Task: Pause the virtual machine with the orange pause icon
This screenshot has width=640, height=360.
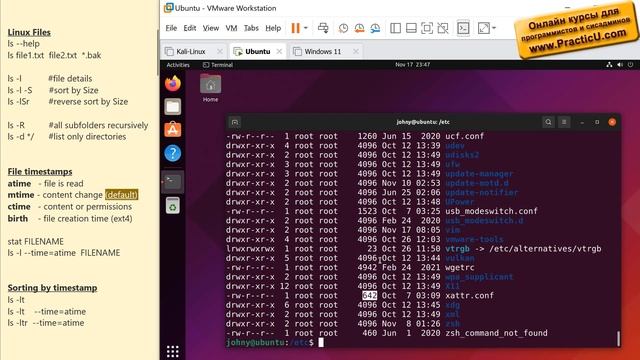Action: coord(296,28)
